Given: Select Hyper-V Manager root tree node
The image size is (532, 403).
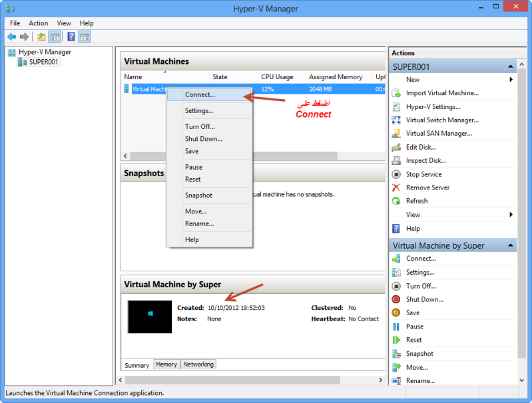Looking at the screenshot, I should (45, 52).
